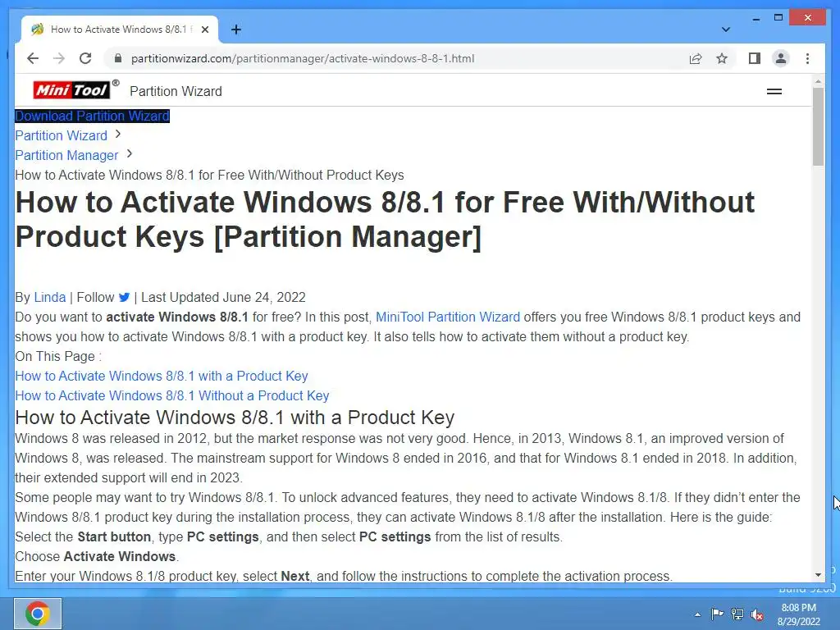This screenshot has height=630, width=840.
Task: Close the How to Activate Windows tab
Action: tap(204, 30)
